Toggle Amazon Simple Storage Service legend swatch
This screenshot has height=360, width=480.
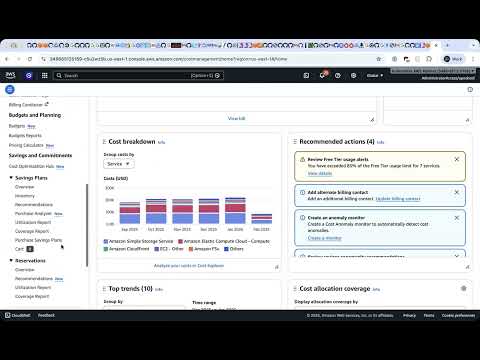point(106,241)
